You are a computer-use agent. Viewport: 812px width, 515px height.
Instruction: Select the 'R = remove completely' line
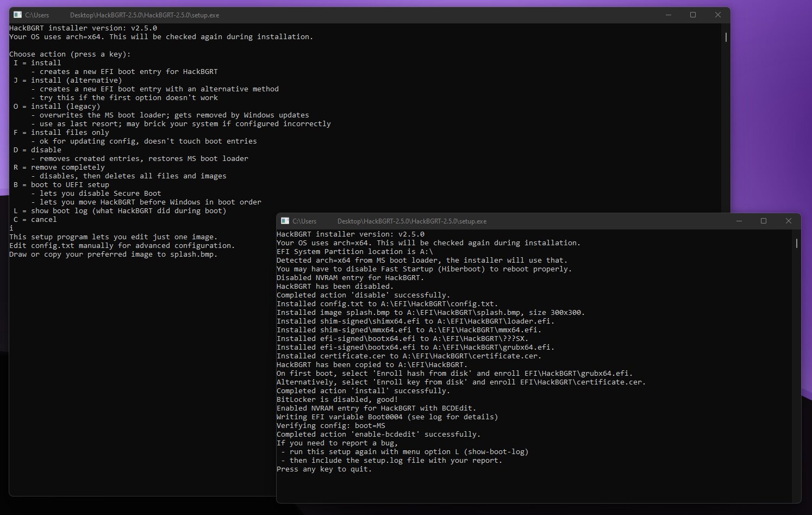[x=59, y=167]
